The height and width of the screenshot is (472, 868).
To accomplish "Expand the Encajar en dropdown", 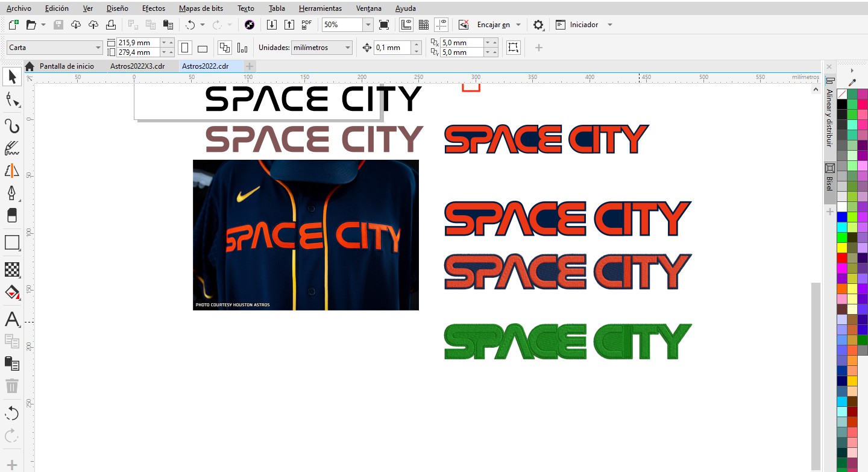I will click(518, 25).
